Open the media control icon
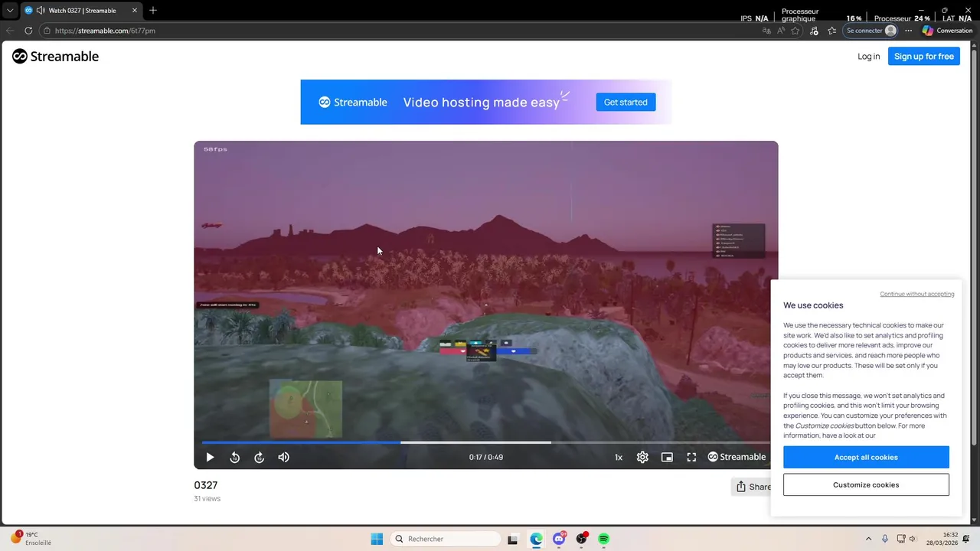The image size is (980, 551). pyautogui.click(x=814, y=31)
